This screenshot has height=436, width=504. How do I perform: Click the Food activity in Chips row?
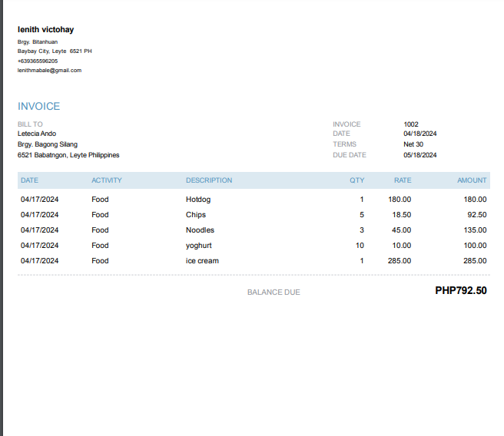tap(100, 215)
